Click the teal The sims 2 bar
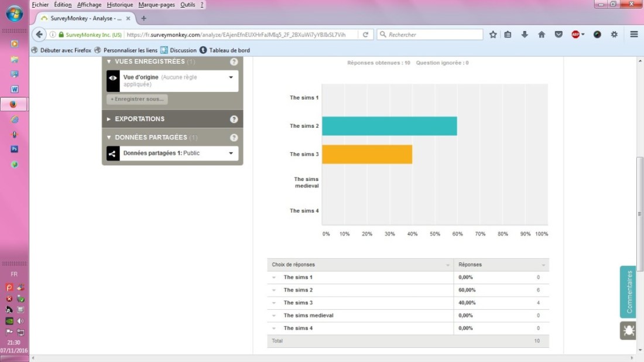This screenshot has width=644, height=362. point(389,126)
